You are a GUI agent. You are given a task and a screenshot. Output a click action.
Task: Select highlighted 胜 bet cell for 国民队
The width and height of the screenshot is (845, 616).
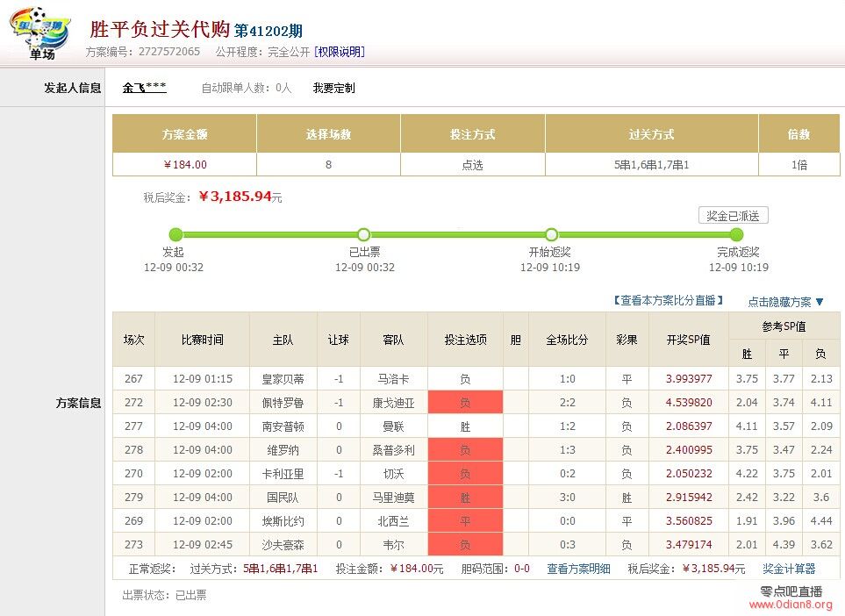(465, 497)
